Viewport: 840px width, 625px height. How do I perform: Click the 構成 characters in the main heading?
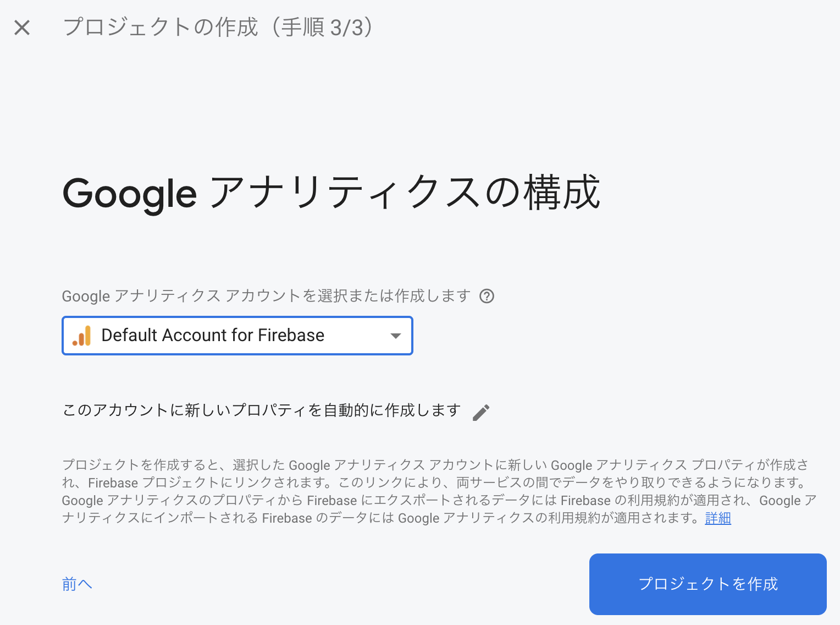pos(561,193)
